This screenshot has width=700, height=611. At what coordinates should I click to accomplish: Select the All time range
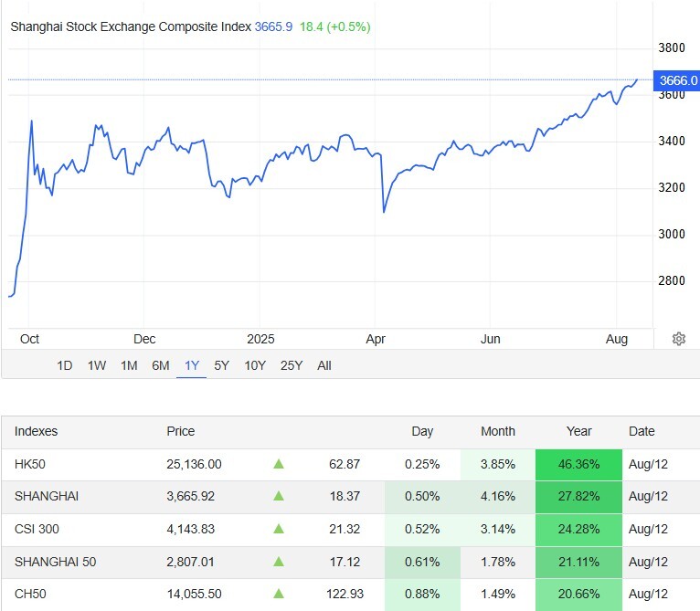pyautogui.click(x=324, y=365)
